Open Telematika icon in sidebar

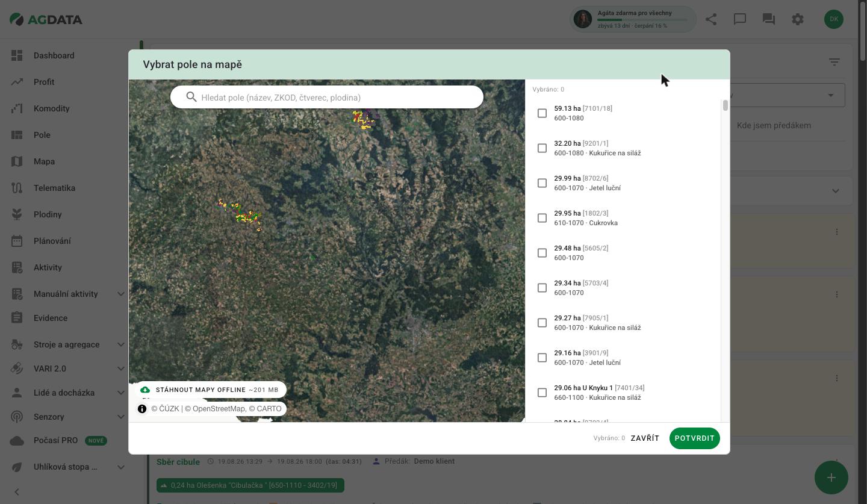click(x=17, y=188)
